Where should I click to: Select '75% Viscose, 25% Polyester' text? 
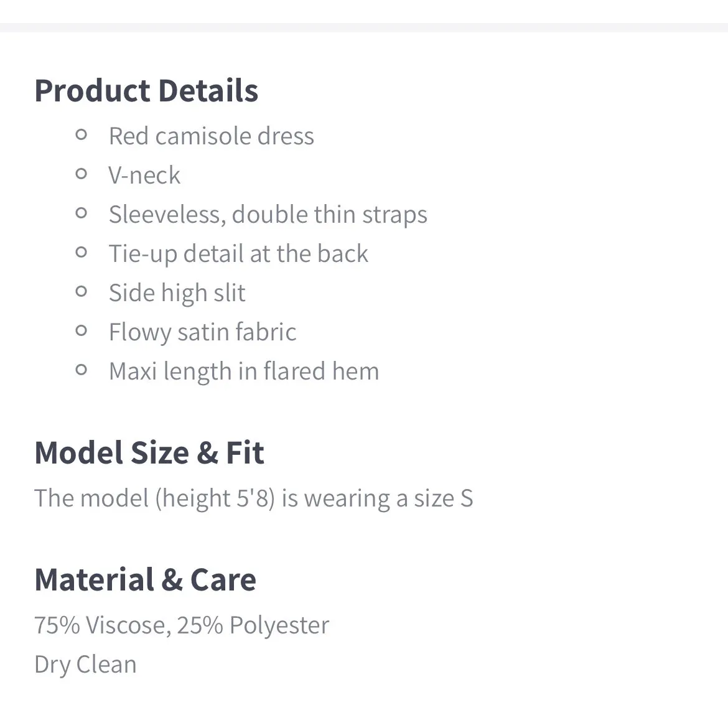[181, 625]
